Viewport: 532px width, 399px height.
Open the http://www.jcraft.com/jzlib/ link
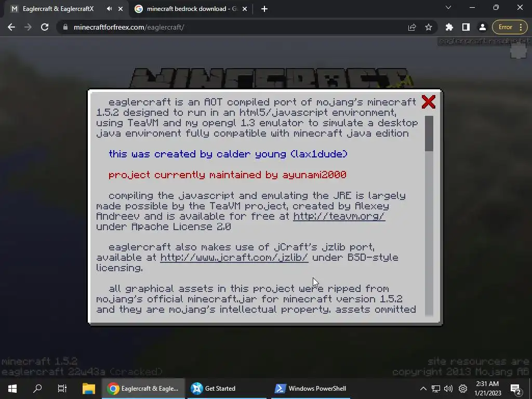234,258
